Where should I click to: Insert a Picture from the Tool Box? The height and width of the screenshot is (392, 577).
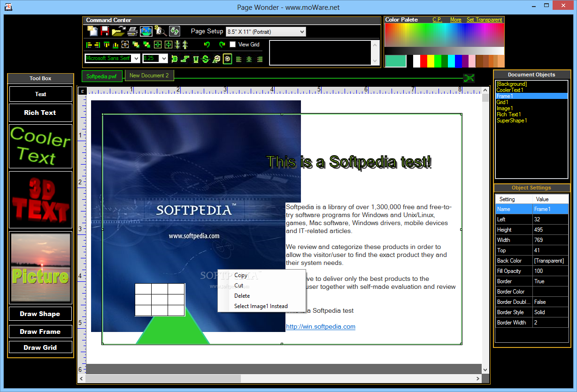(41, 268)
